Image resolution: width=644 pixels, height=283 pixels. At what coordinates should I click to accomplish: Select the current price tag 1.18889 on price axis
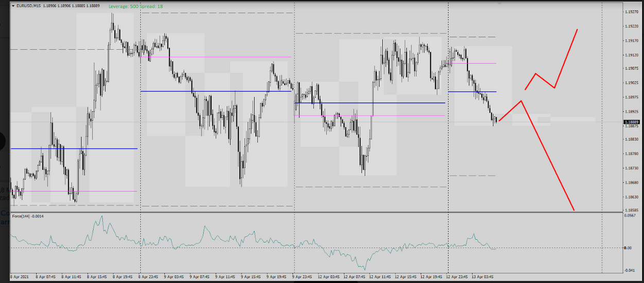631,122
